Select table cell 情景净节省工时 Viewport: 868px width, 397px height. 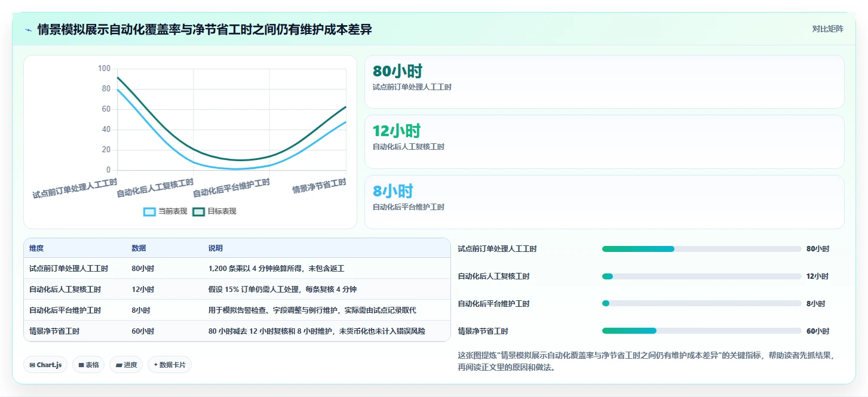pyautogui.click(x=54, y=331)
